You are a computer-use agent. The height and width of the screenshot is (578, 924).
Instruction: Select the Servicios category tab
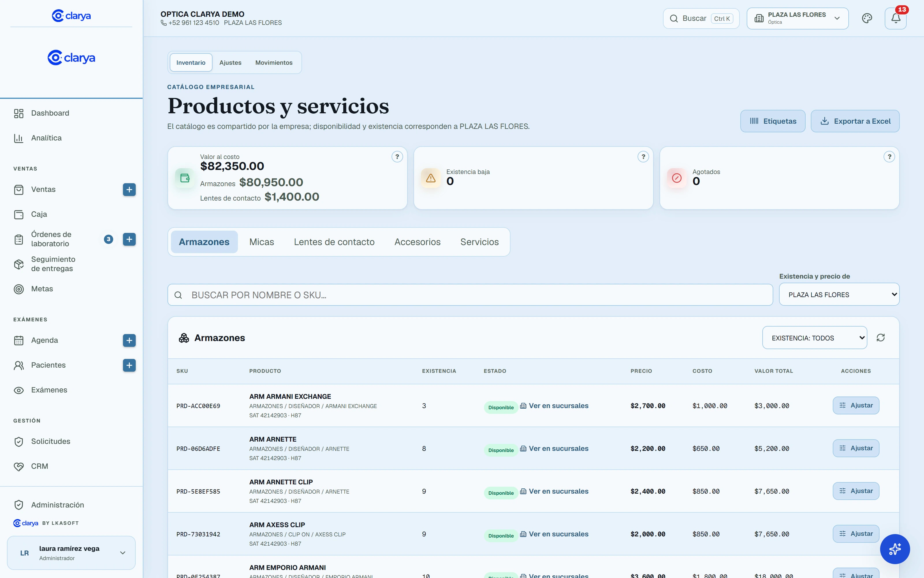coord(480,242)
